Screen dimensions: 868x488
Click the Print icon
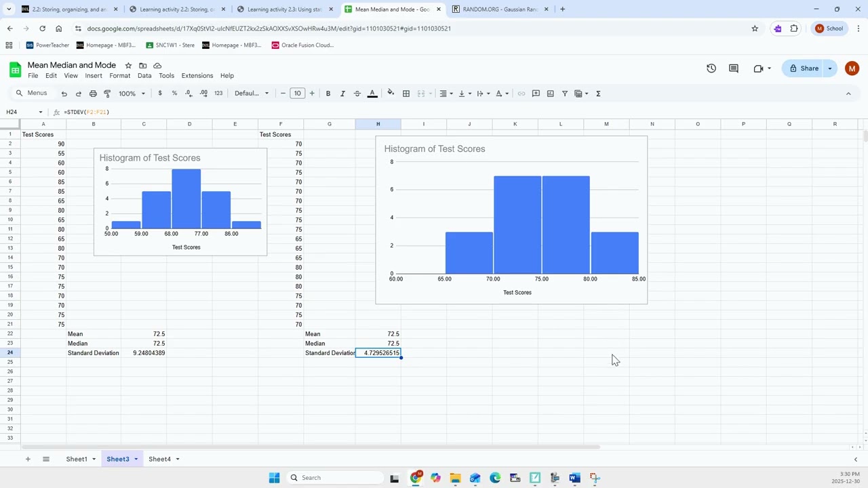(93, 94)
